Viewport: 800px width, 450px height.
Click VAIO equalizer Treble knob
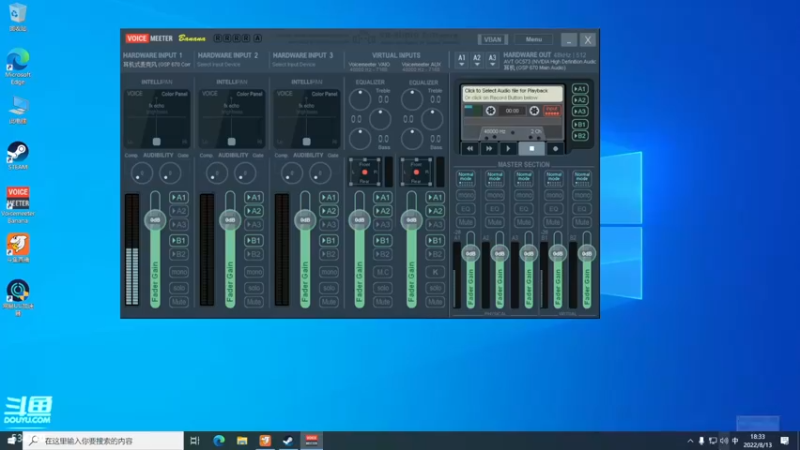coord(360,99)
